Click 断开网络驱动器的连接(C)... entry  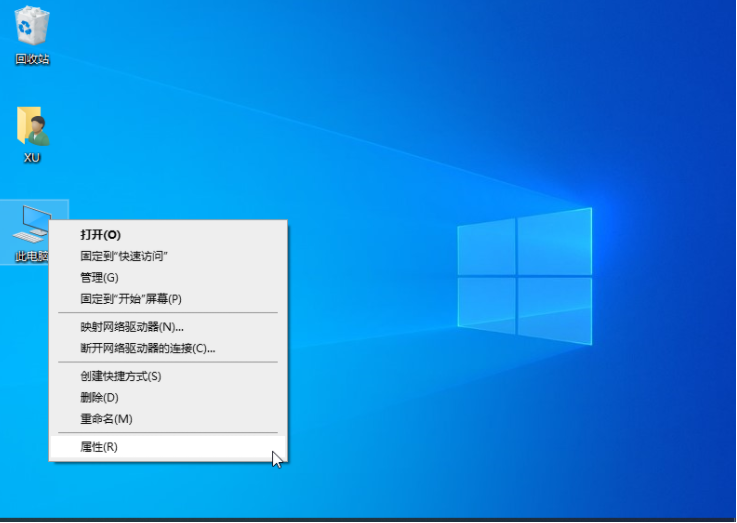click(147, 348)
